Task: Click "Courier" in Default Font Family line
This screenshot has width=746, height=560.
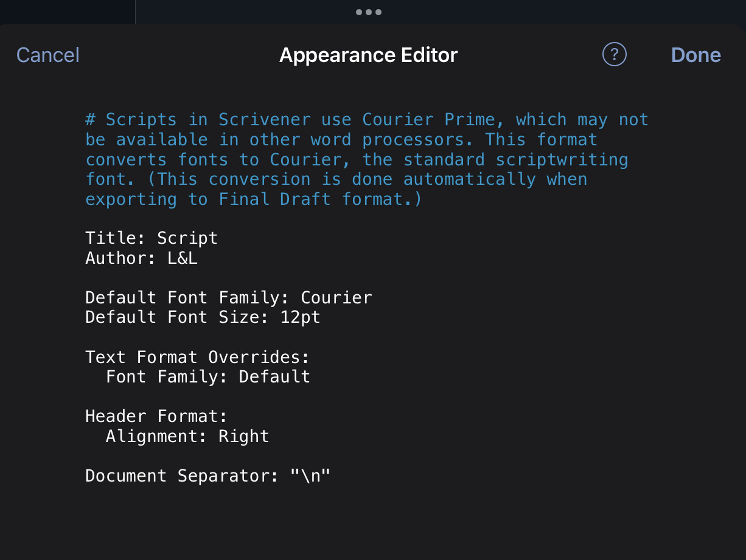Action: tap(336, 297)
